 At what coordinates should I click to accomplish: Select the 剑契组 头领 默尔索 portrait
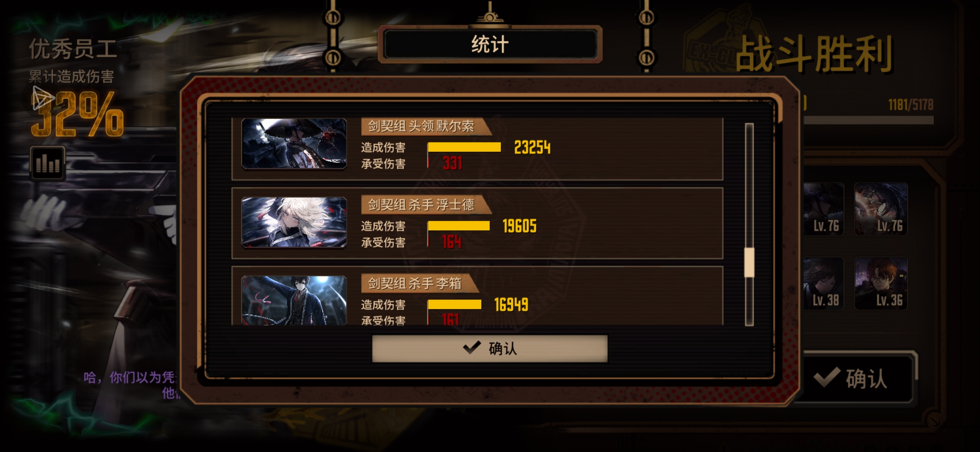click(294, 144)
